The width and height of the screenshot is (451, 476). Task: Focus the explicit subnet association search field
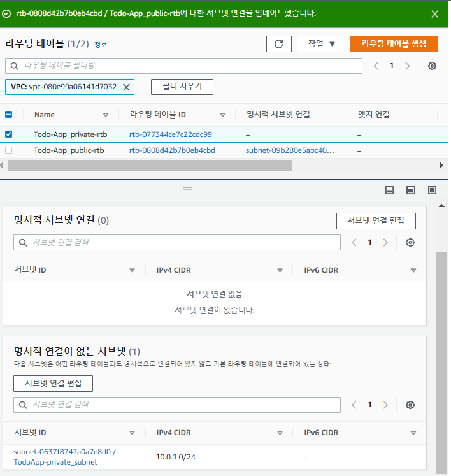[177, 243]
